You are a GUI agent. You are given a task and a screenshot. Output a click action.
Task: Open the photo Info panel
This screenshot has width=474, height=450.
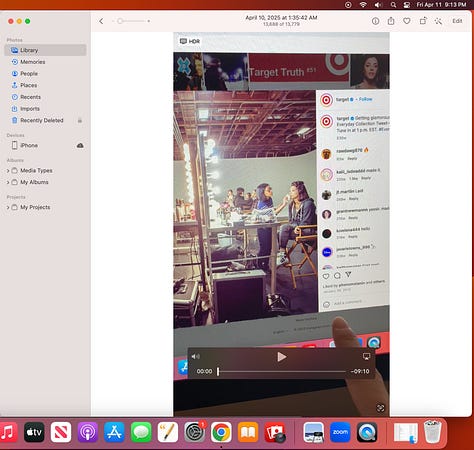[x=375, y=21]
